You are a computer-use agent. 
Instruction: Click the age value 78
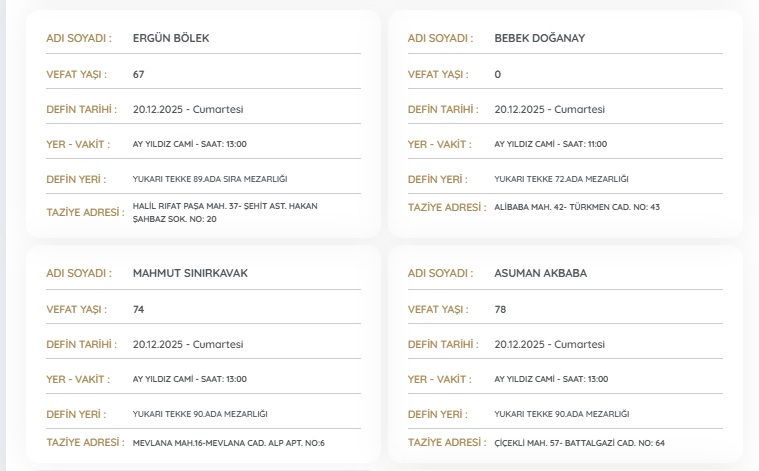point(500,310)
